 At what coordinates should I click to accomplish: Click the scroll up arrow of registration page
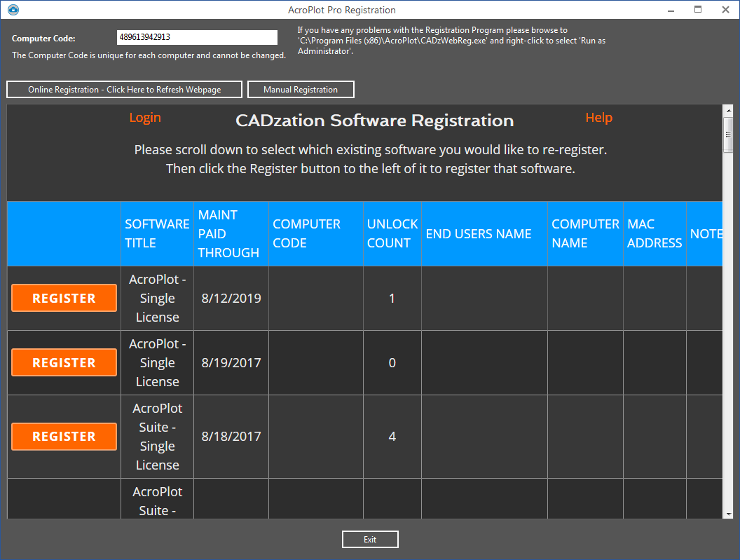pyautogui.click(x=728, y=111)
